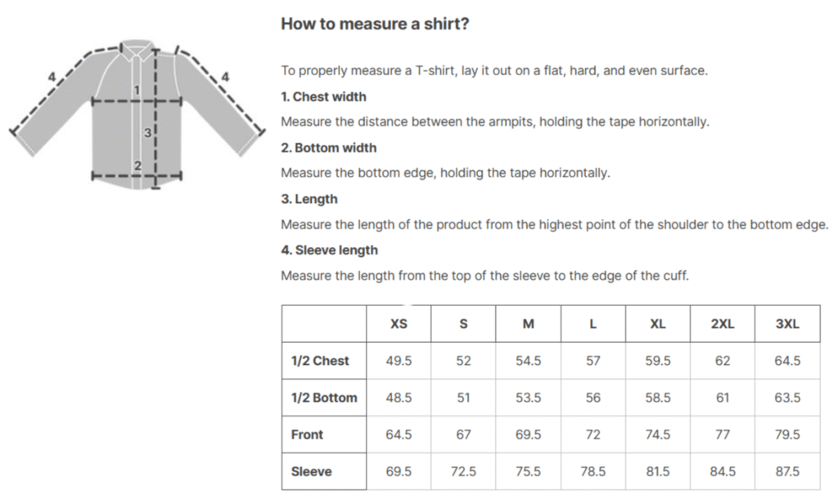838x504 pixels.
Task: Click the '1. Chest width' subheading
Action: (324, 97)
